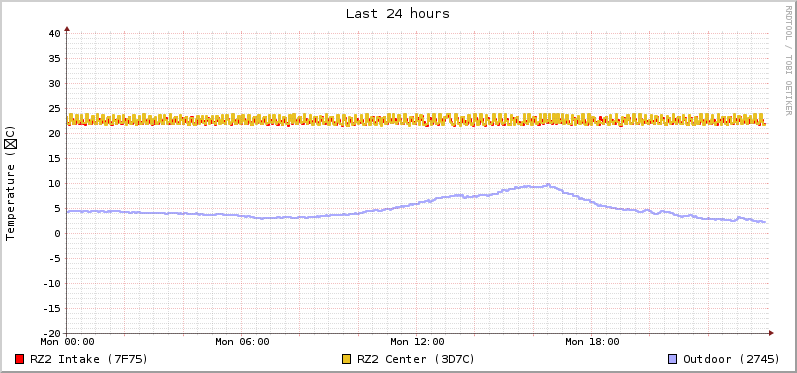Click the 0 degree axis label
Screen dimensions: 797x373
(57, 233)
